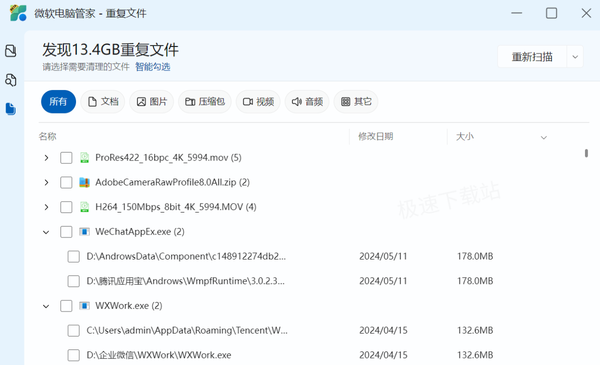This screenshot has width=600, height=365.
Task: Click the D:\AndrowsData\Component\c148912274db2 path
Action: click(186, 256)
